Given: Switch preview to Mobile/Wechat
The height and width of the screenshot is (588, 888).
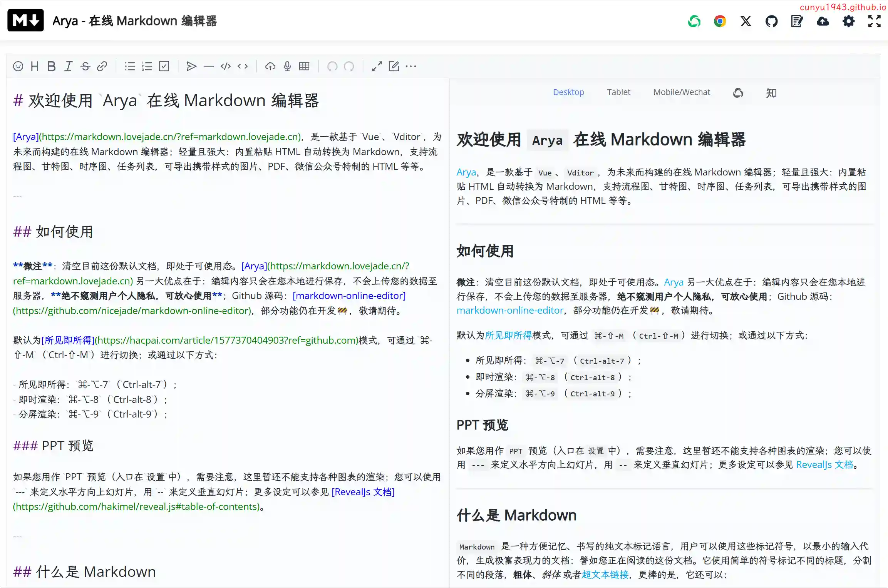Looking at the screenshot, I should point(682,92).
